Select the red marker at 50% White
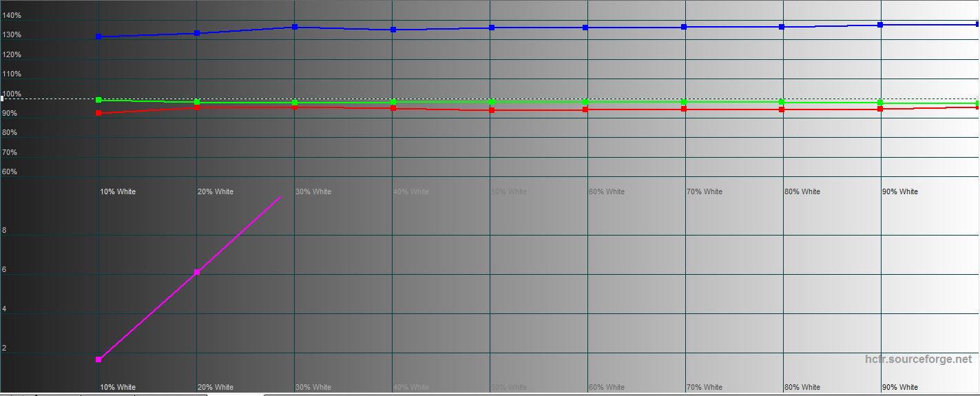 (492, 110)
